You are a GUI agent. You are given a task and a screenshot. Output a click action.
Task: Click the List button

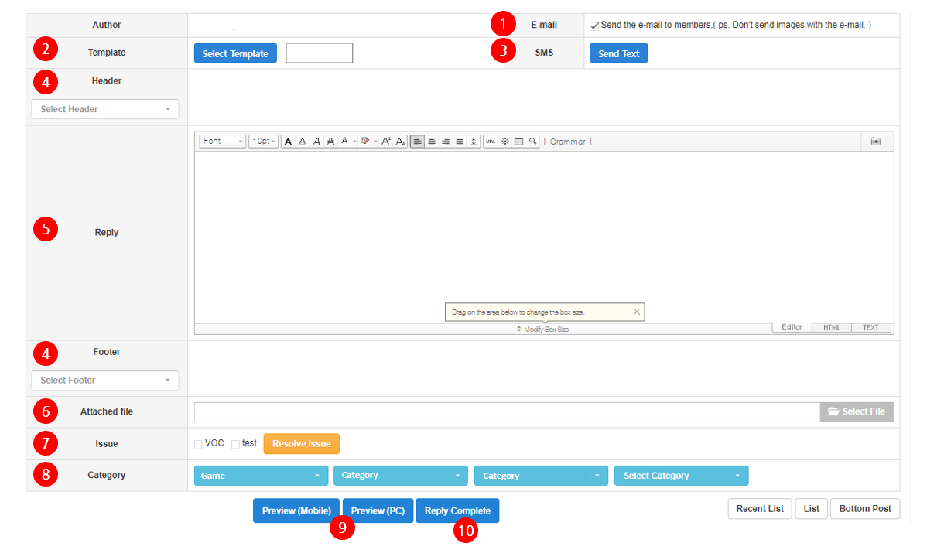click(811, 509)
